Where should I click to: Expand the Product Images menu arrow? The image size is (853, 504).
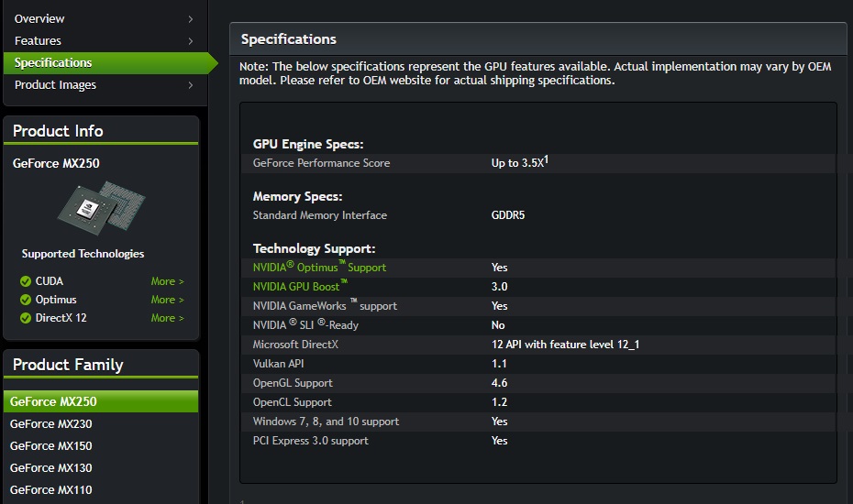(x=191, y=85)
